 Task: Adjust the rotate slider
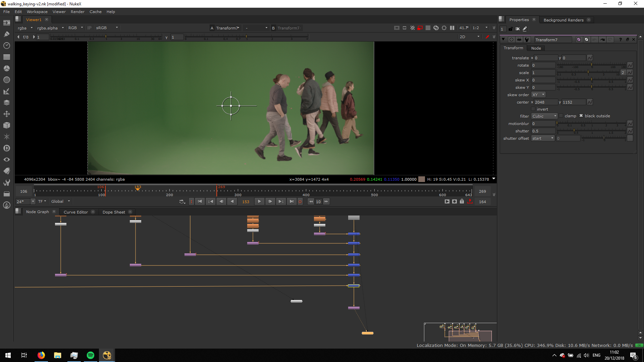[591, 64]
